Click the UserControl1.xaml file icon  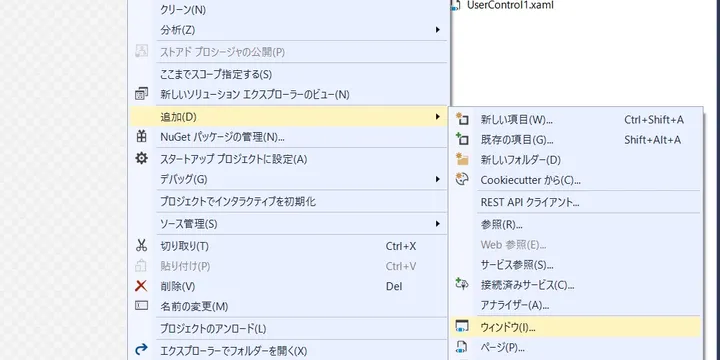point(456,6)
